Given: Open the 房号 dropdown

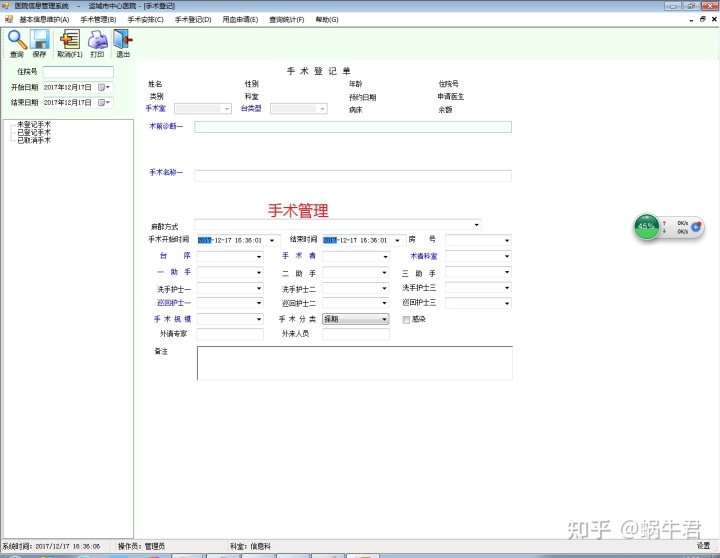Looking at the screenshot, I should tap(507, 240).
